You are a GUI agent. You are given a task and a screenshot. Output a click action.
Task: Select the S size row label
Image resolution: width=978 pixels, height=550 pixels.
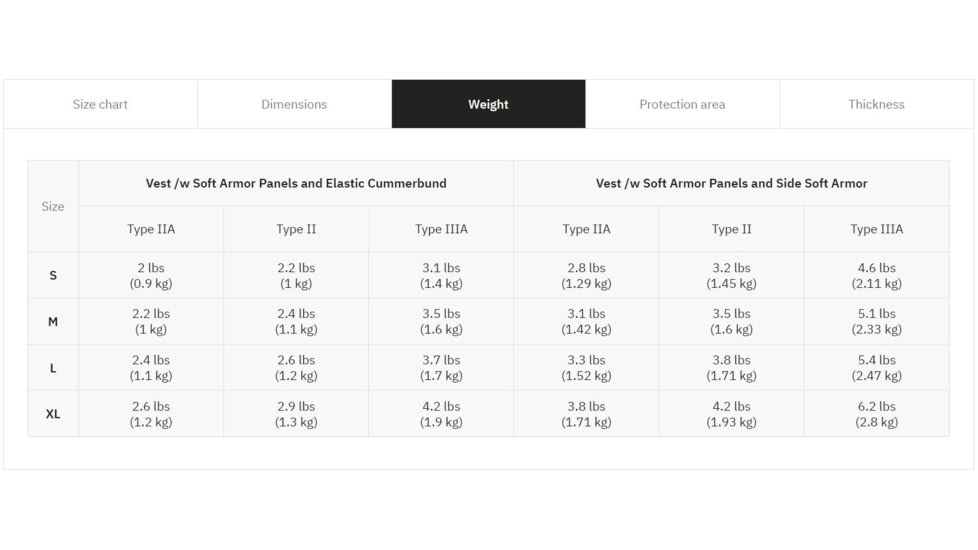tap(53, 275)
